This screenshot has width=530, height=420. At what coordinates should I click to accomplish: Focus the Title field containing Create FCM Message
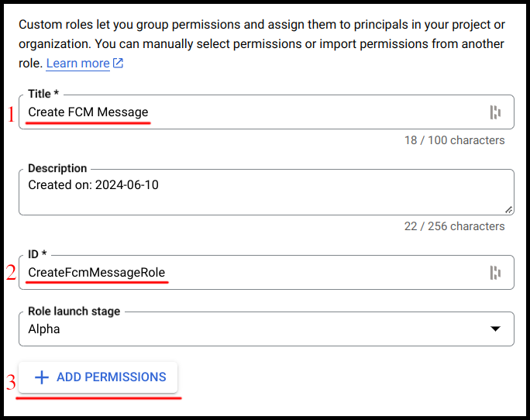click(x=248, y=112)
